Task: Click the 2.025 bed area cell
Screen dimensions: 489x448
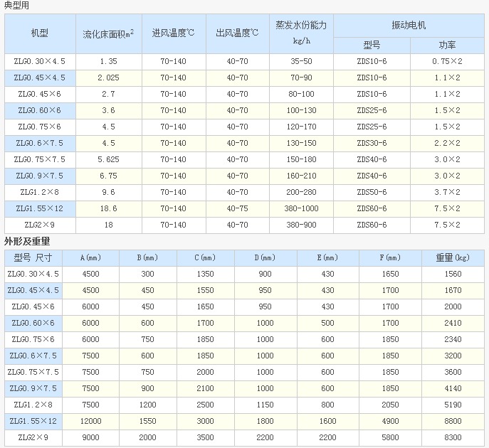Action: coord(108,78)
